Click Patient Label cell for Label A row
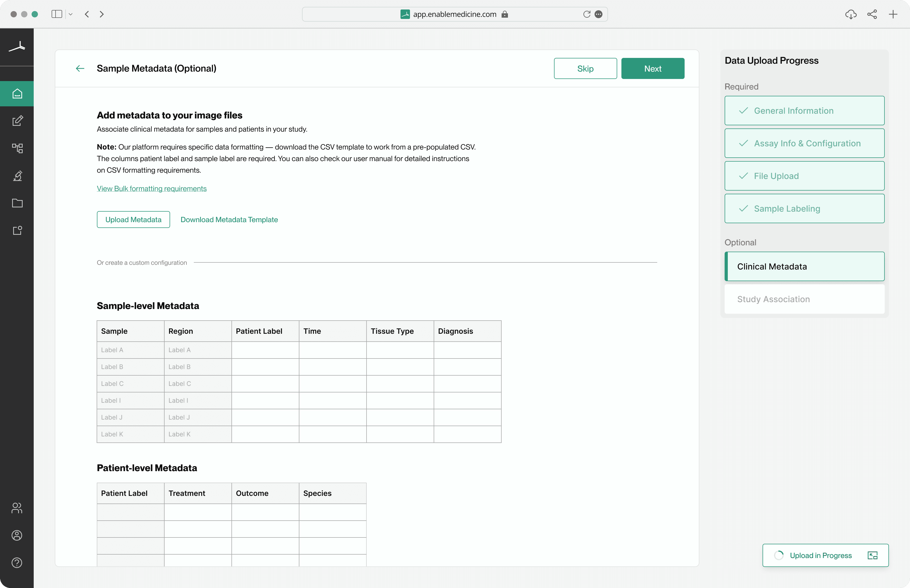Viewport: 910px width, 588px height. click(265, 350)
